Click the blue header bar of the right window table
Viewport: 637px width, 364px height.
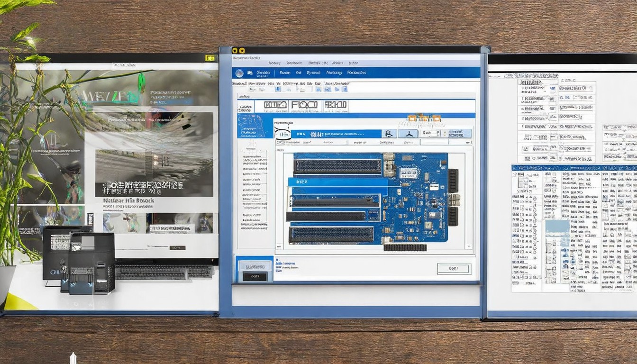pyautogui.click(x=574, y=168)
